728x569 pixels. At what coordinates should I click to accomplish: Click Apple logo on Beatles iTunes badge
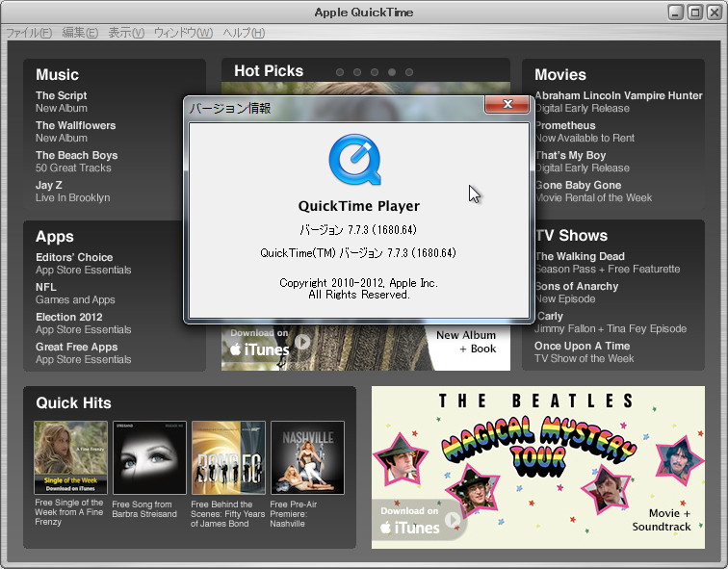pos(385,528)
